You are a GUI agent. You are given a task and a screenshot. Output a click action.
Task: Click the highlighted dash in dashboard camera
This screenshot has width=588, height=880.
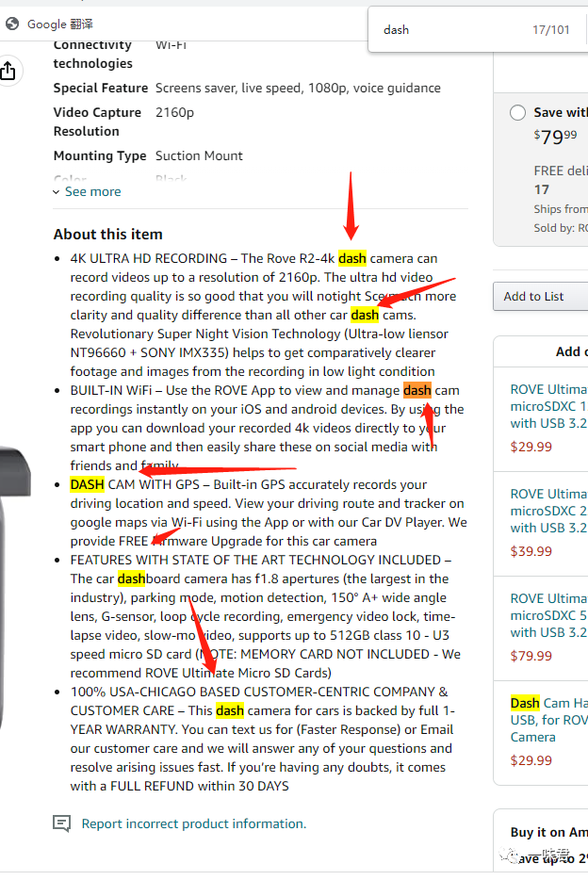pos(131,579)
